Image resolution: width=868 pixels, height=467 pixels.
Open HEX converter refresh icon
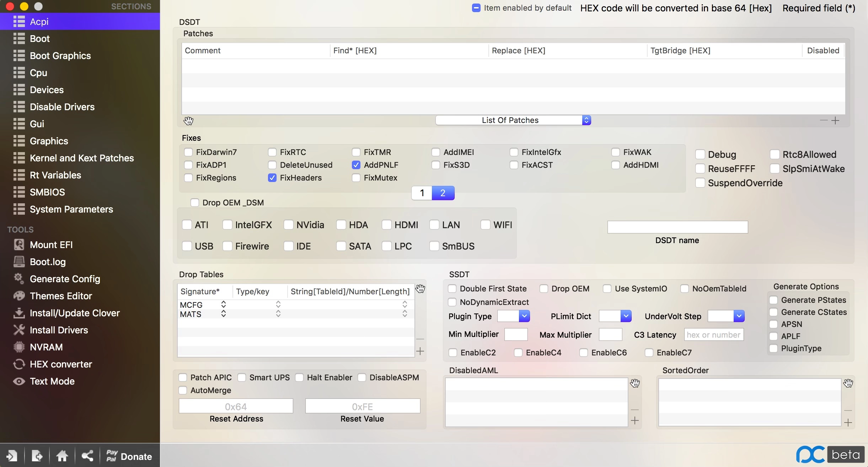point(19,364)
